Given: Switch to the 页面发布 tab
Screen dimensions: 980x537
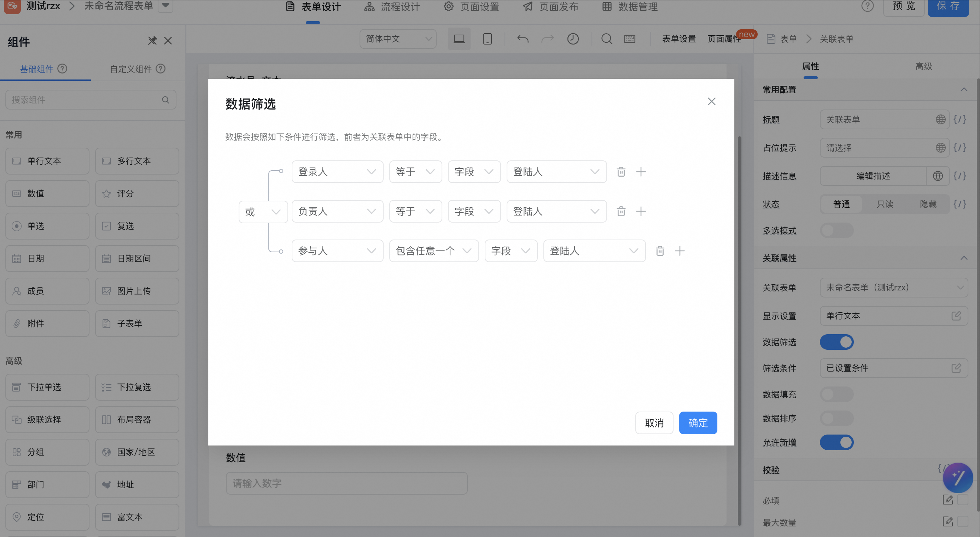Looking at the screenshot, I should pyautogui.click(x=550, y=7).
